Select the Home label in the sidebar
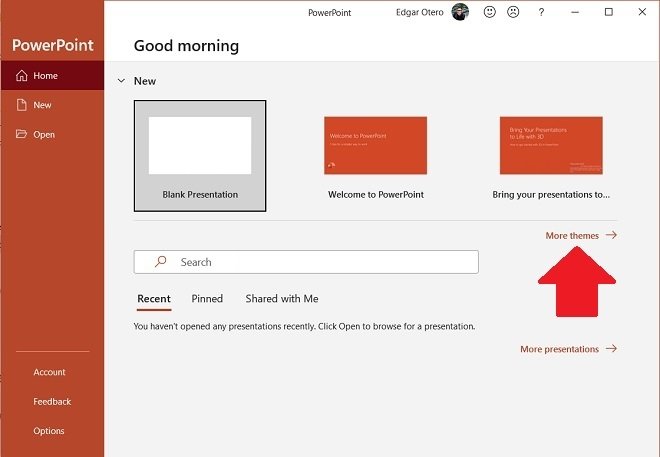 click(x=45, y=76)
